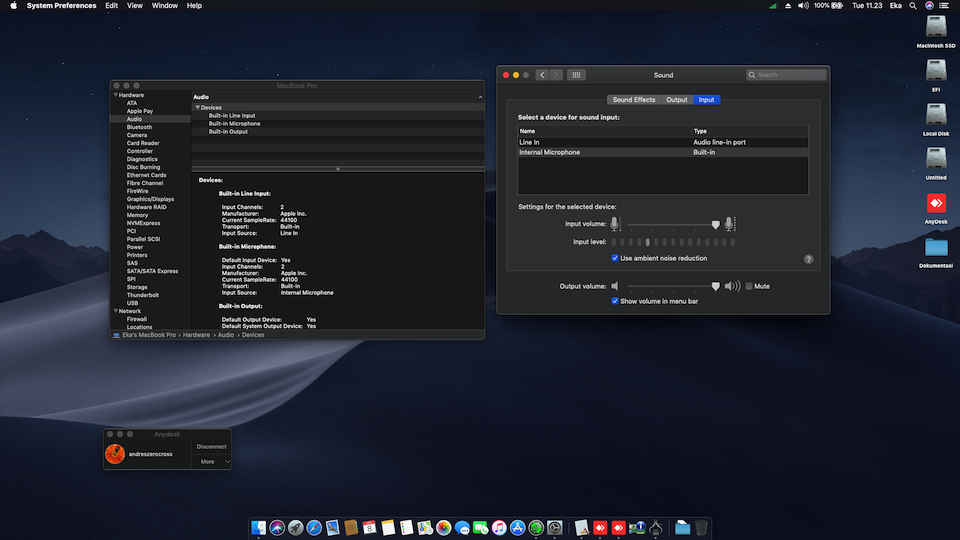
Task: Select Thunderbolt in Hardware sidebar
Action: (143, 294)
